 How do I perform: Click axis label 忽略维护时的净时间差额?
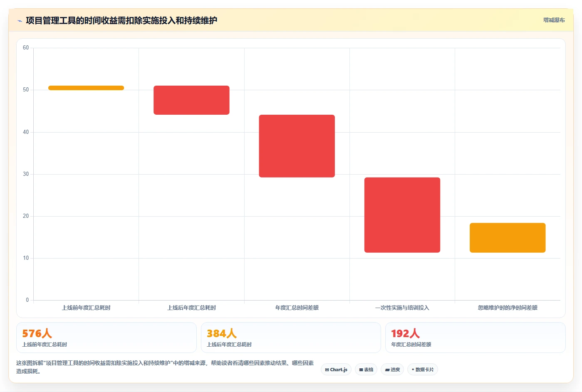click(x=508, y=308)
